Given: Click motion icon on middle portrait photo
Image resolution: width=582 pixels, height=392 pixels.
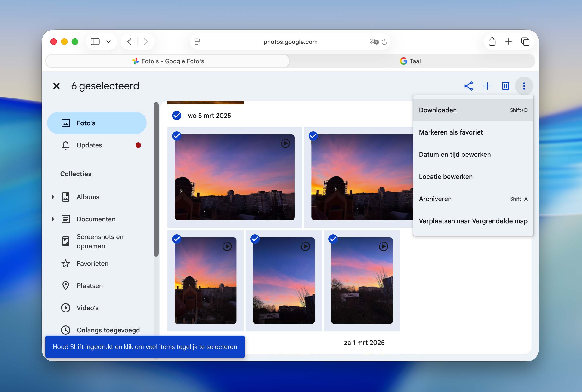Looking at the screenshot, I should pyautogui.click(x=305, y=246).
